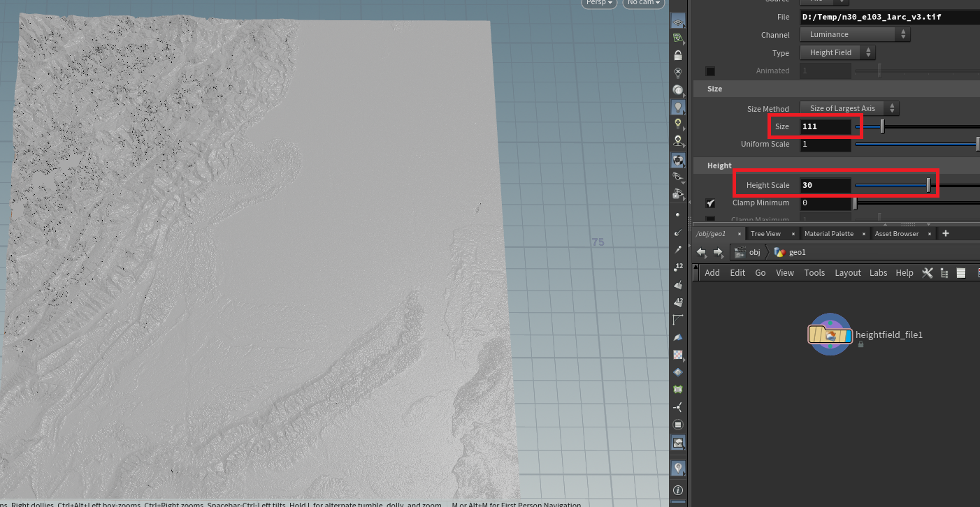Click the display primitive numbers icon

(x=677, y=302)
